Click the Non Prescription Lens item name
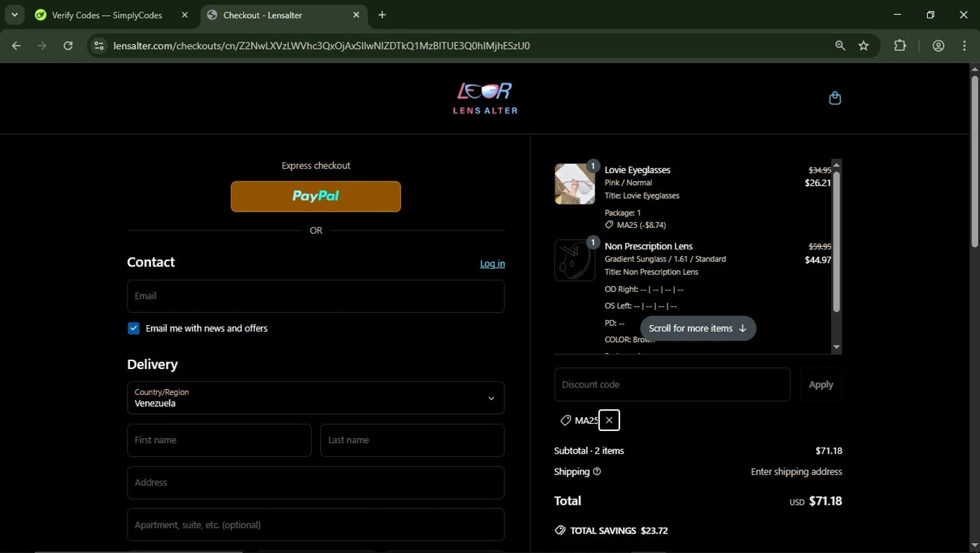980x553 pixels. pos(649,246)
